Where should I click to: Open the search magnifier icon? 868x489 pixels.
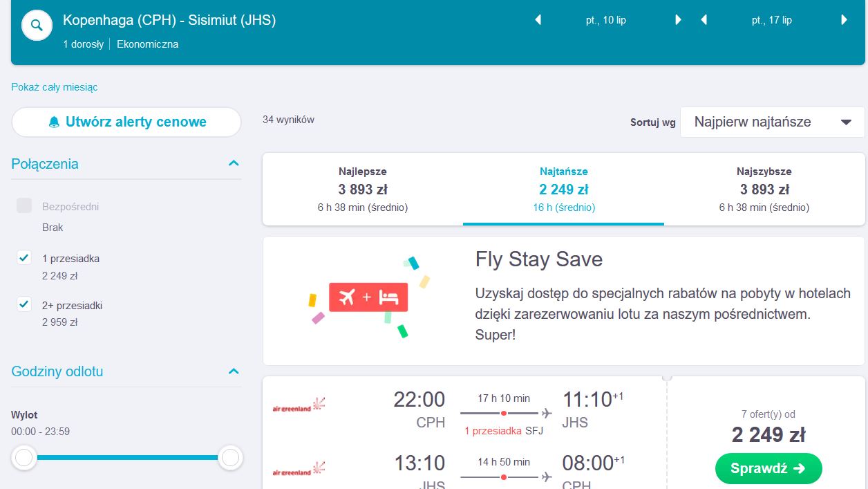click(x=37, y=26)
